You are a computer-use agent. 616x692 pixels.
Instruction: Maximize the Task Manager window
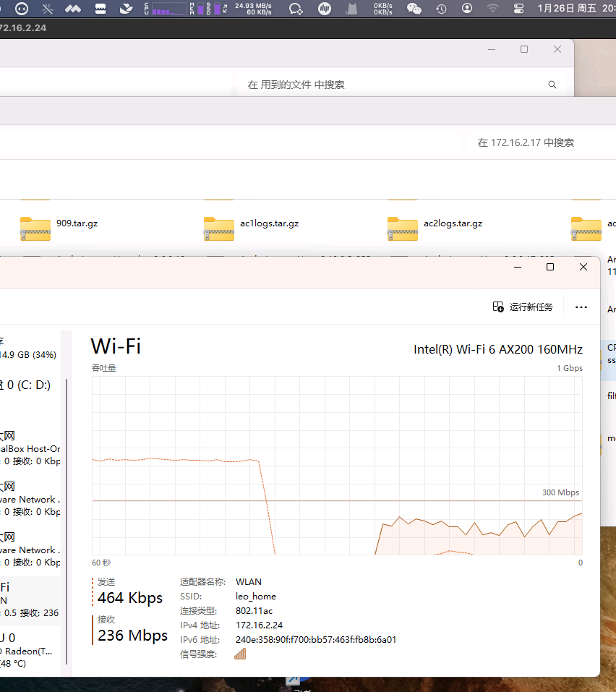coord(550,267)
